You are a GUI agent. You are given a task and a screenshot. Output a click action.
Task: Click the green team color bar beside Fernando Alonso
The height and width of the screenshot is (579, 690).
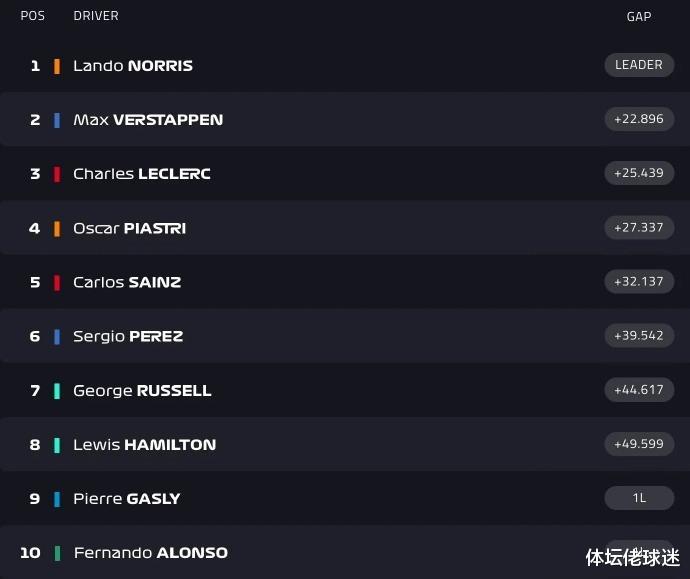57,553
